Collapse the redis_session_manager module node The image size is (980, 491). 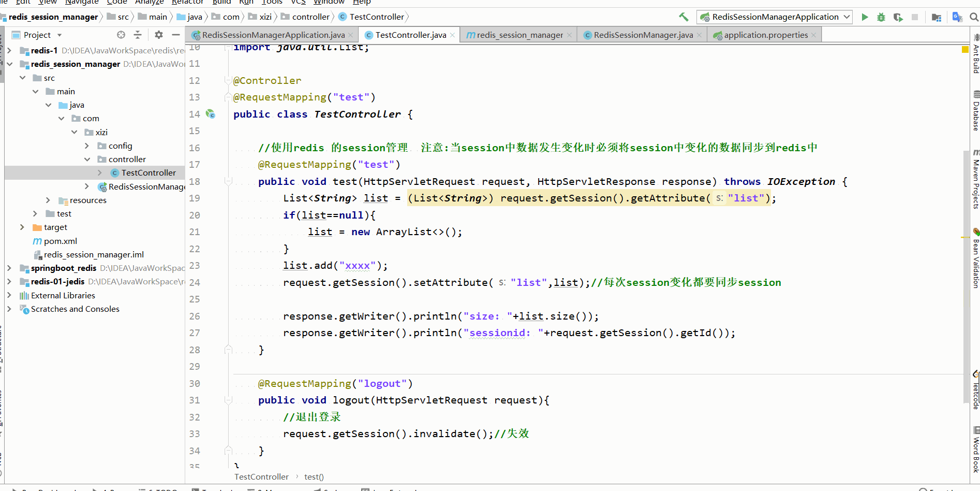click(9, 64)
